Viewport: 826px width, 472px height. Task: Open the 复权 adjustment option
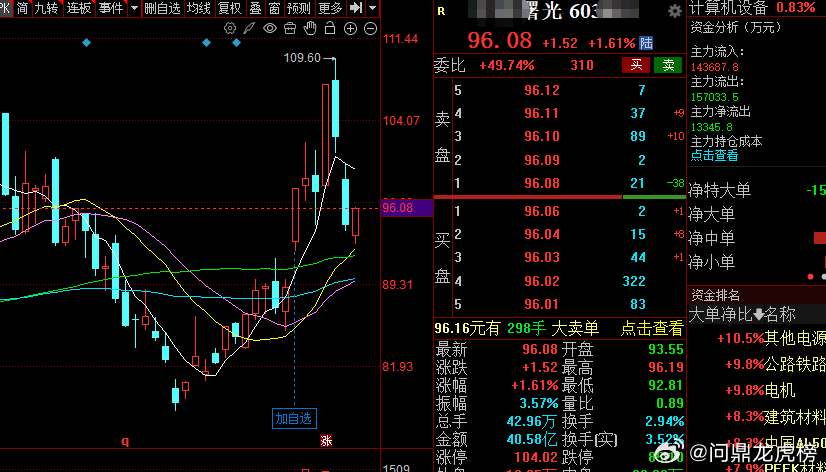tap(230, 8)
